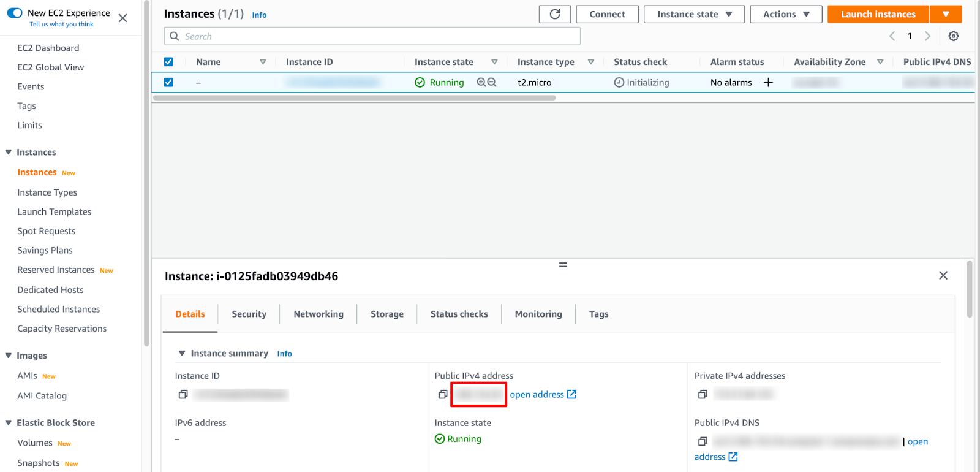Open the Public IPv4 open address link

(543, 395)
